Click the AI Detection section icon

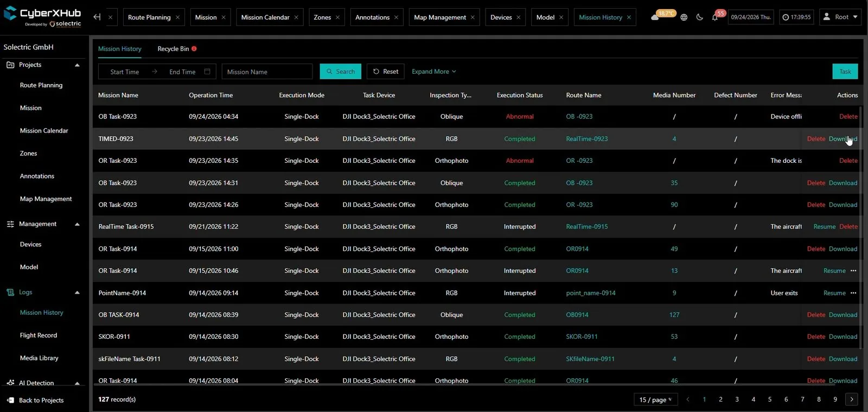coord(10,383)
